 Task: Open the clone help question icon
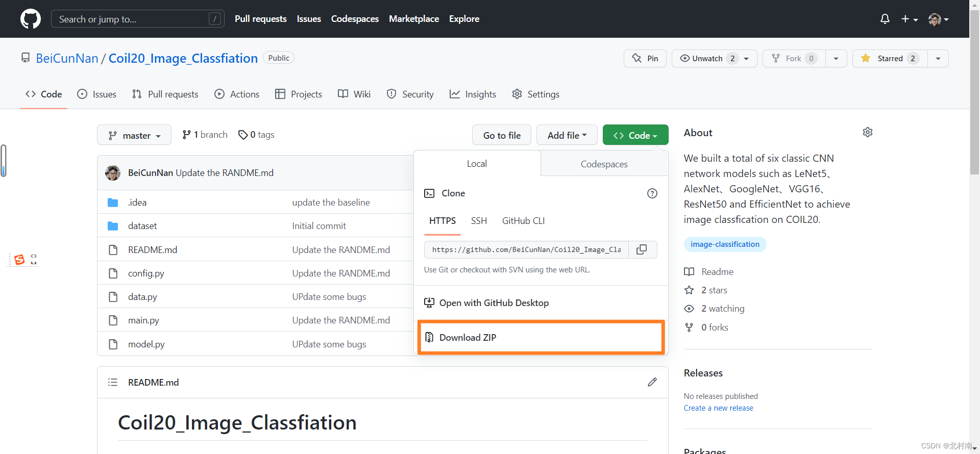tap(652, 193)
